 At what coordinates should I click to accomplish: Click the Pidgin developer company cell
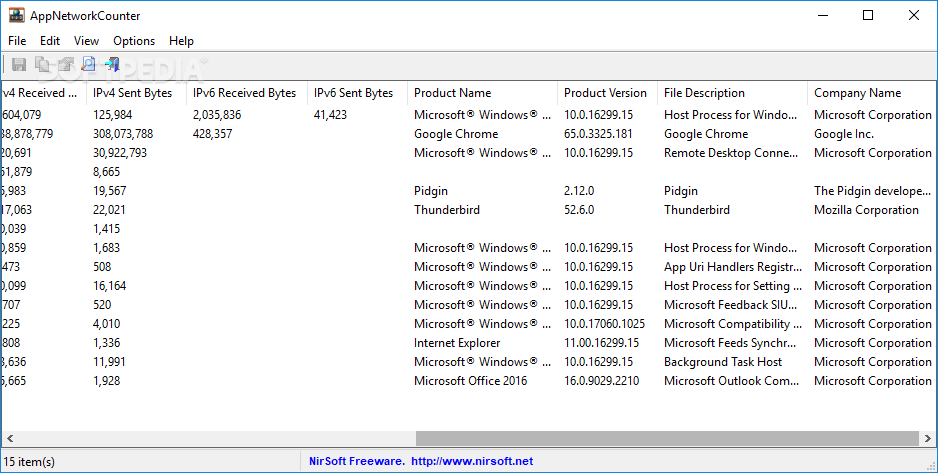[x=872, y=191]
